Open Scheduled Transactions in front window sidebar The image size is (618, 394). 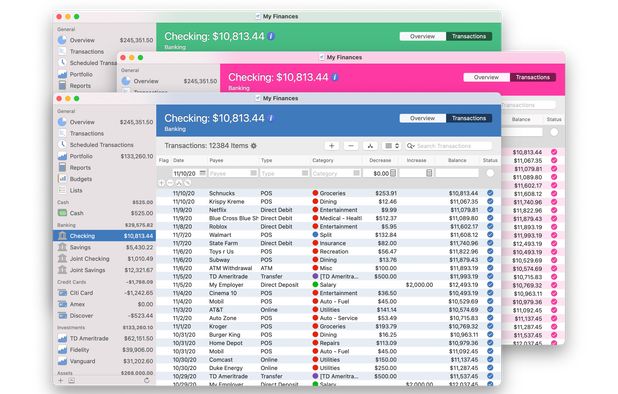(105, 145)
